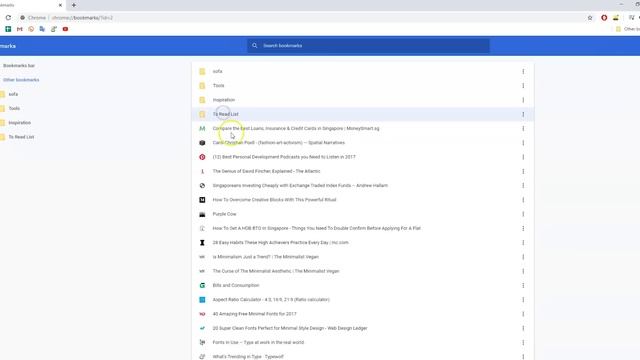
Task: Select Singaporeans Investing Cheaply bookmark
Action: (x=362, y=185)
